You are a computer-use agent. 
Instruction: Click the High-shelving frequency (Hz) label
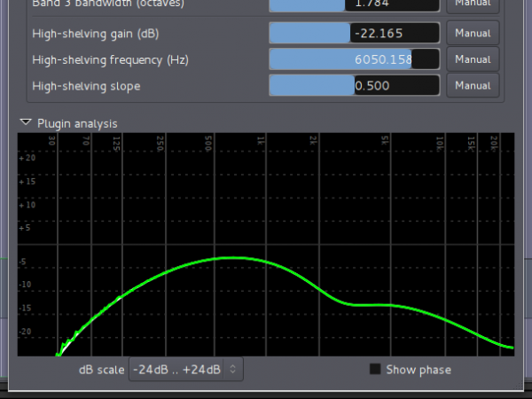tap(110, 59)
